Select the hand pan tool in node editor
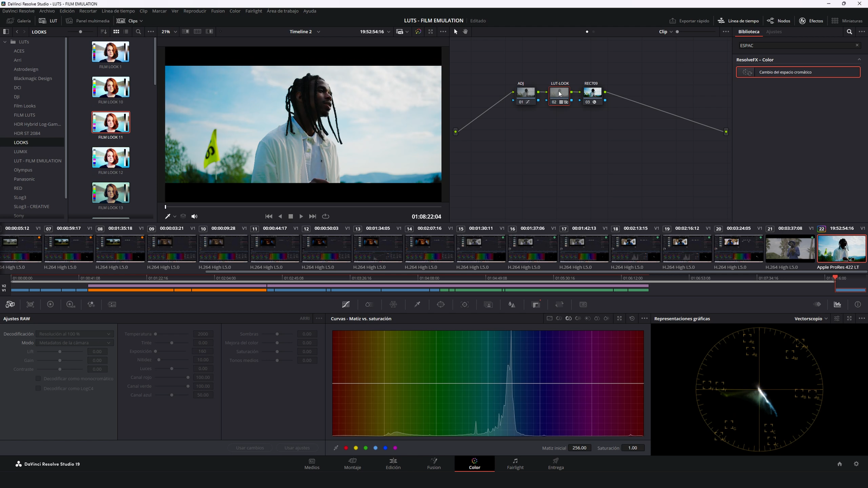 pyautogui.click(x=465, y=32)
